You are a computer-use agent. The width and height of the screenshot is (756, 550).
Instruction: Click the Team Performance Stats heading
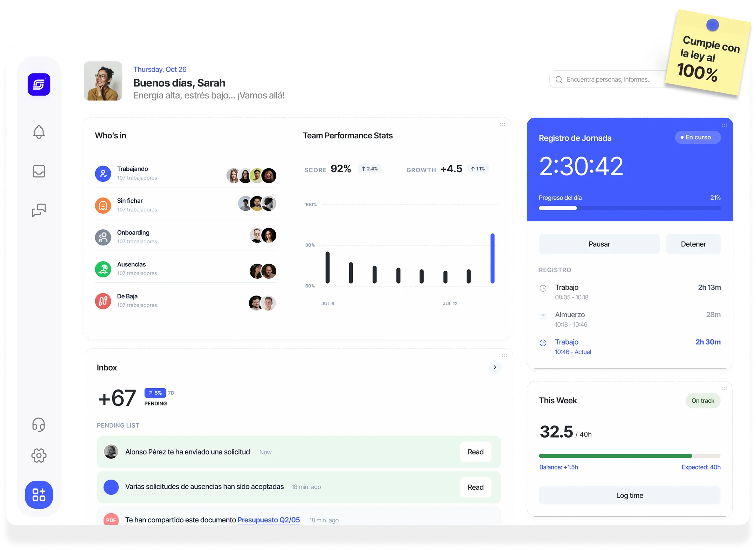[x=347, y=135]
